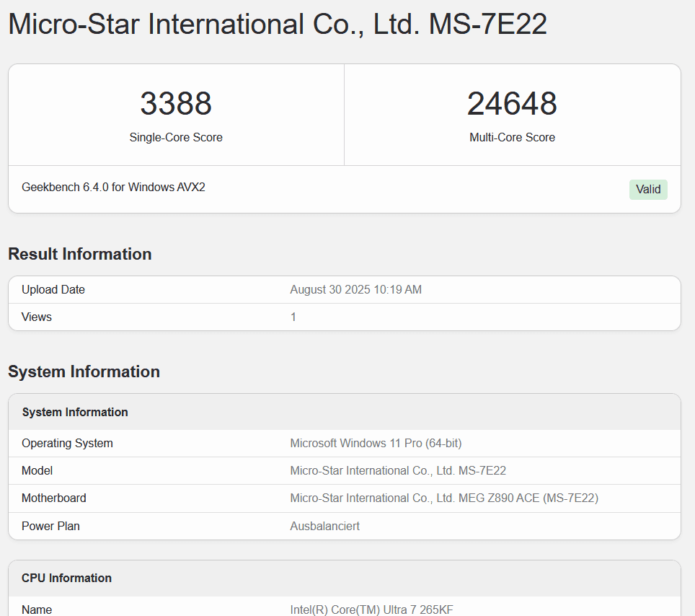Viewport: 695px width, 616px height.
Task: Click the Result Information heading
Action: (x=80, y=254)
